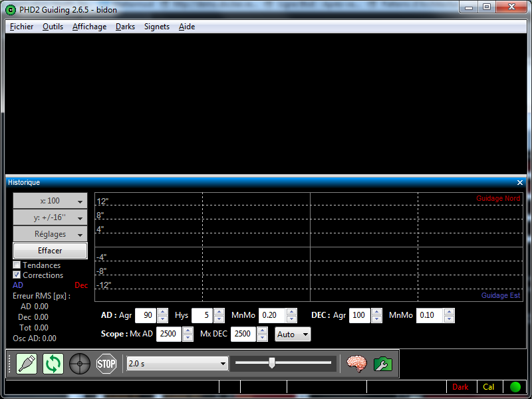Maximize the PHD2 Guiding window
This screenshot has width=532, height=399.
pyautogui.click(x=487, y=7)
